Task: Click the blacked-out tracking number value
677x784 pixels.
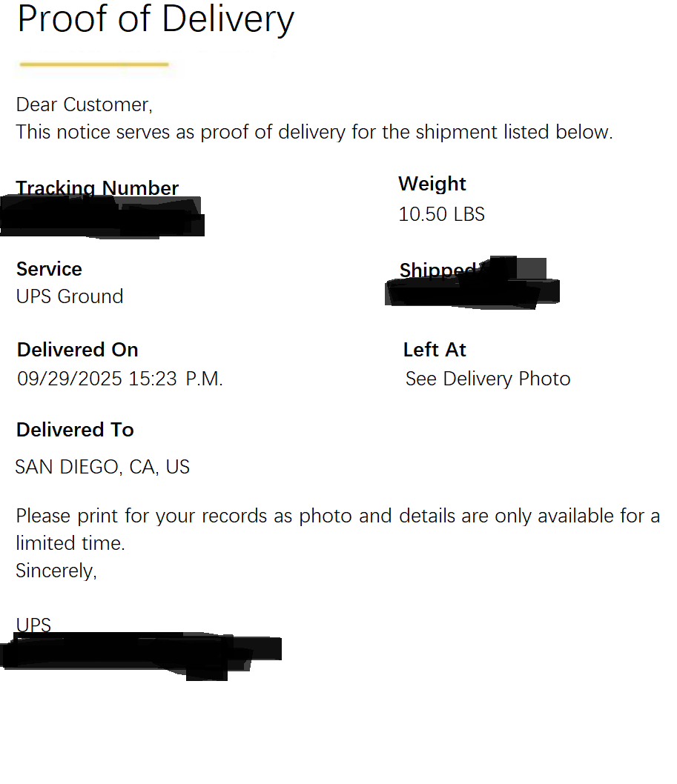Action: (102, 217)
